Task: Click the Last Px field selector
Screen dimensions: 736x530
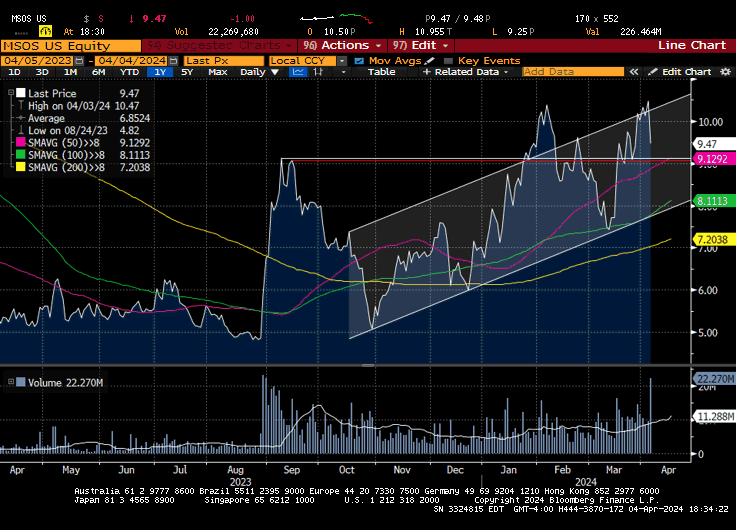Action: (x=223, y=61)
